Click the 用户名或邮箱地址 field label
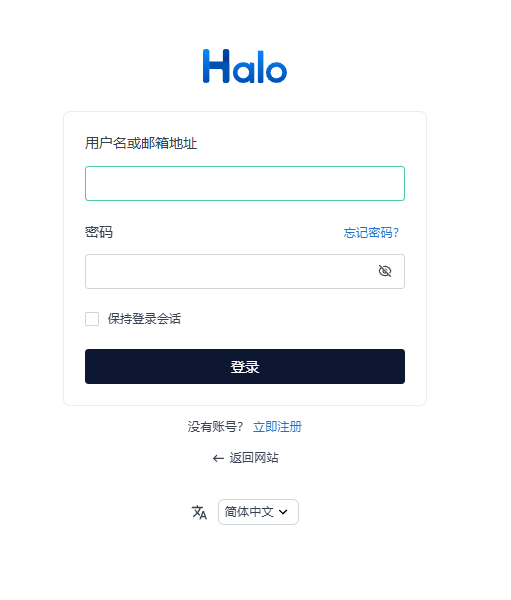This screenshot has width=511, height=600. click(x=141, y=143)
